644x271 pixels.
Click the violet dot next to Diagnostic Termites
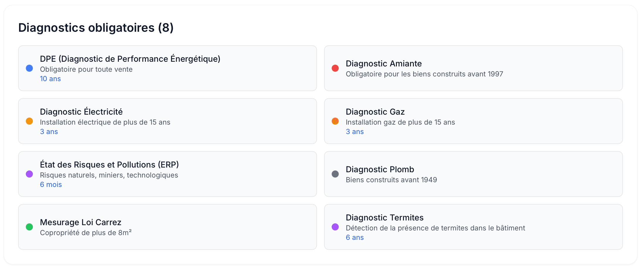point(335,227)
